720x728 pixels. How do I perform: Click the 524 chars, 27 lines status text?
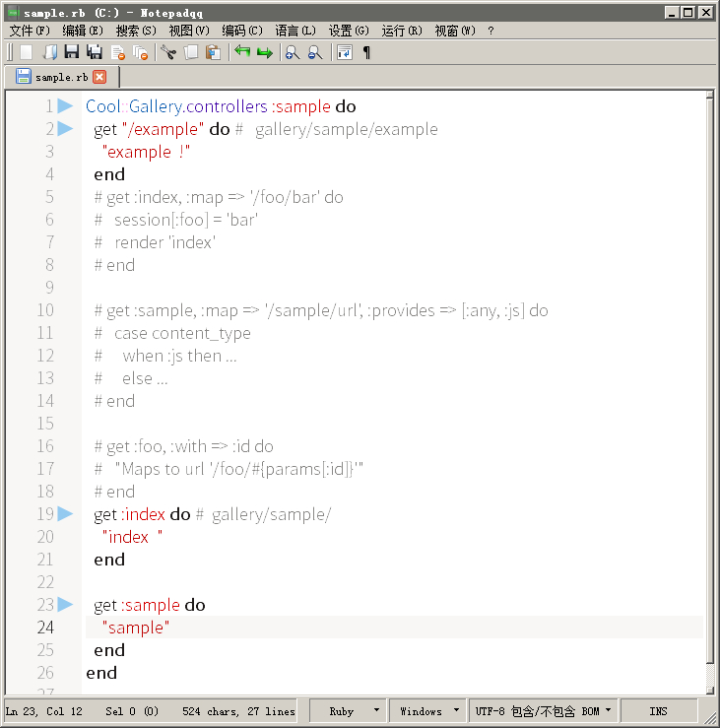238,711
